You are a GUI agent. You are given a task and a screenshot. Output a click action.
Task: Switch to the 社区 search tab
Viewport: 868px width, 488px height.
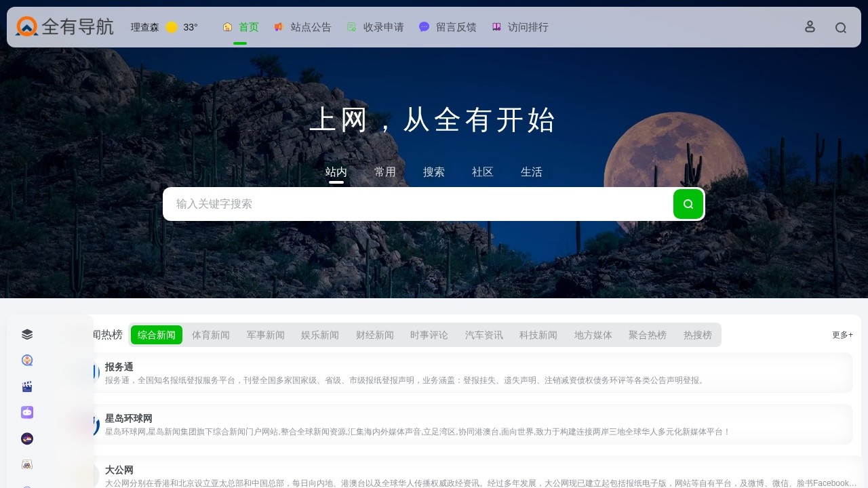tap(483, 172)
